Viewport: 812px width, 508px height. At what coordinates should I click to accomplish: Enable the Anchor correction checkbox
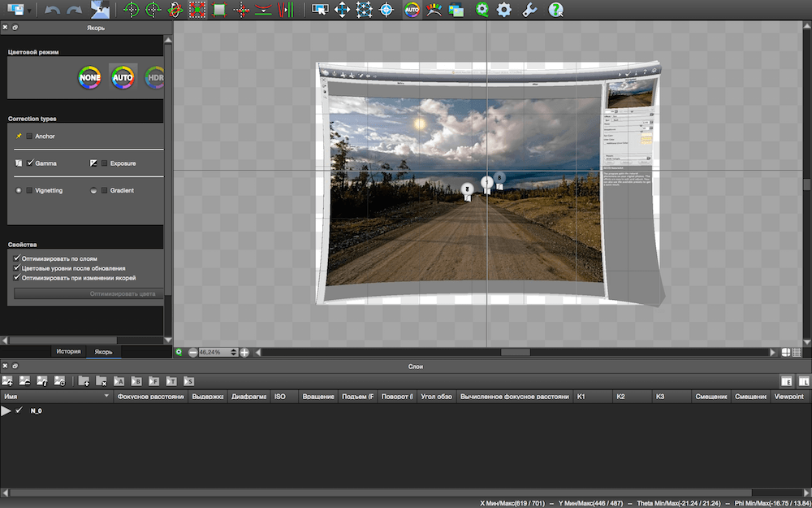(x=29, y=137)
